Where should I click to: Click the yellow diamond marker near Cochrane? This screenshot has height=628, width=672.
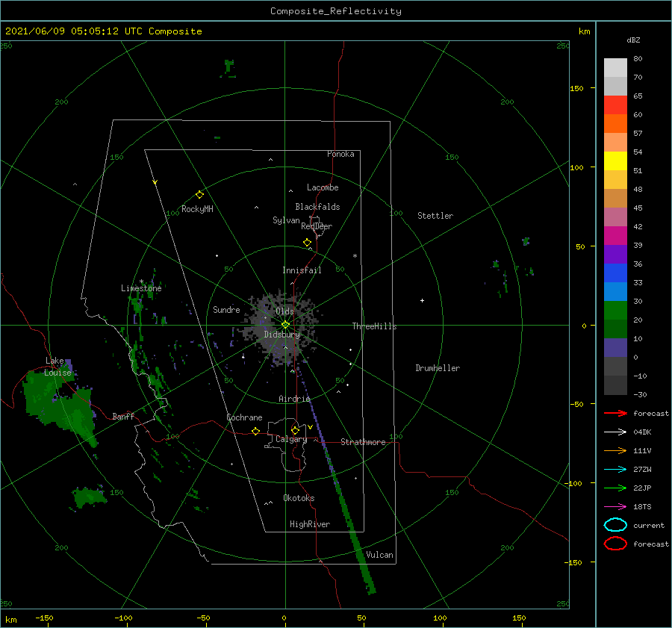[256, 432]
